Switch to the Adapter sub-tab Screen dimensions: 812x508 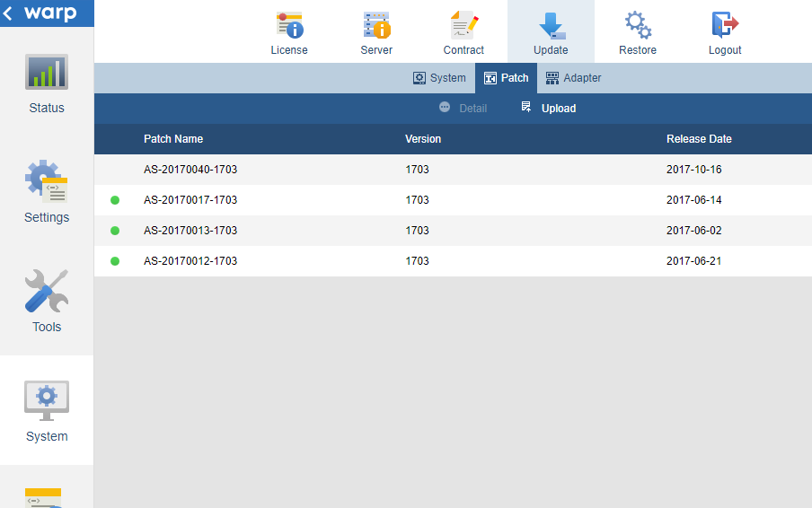coord(573,78)
